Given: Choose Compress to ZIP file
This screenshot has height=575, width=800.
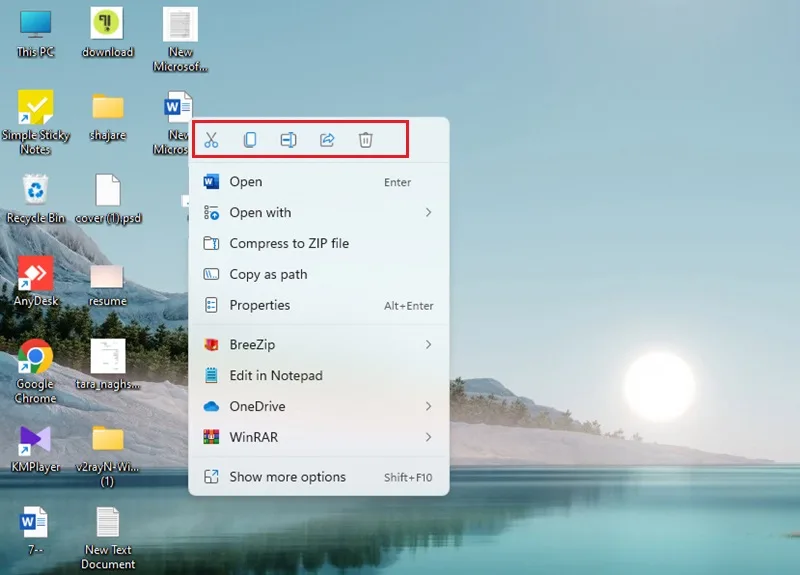Looking at the screenshot, I should coord(319,243).
